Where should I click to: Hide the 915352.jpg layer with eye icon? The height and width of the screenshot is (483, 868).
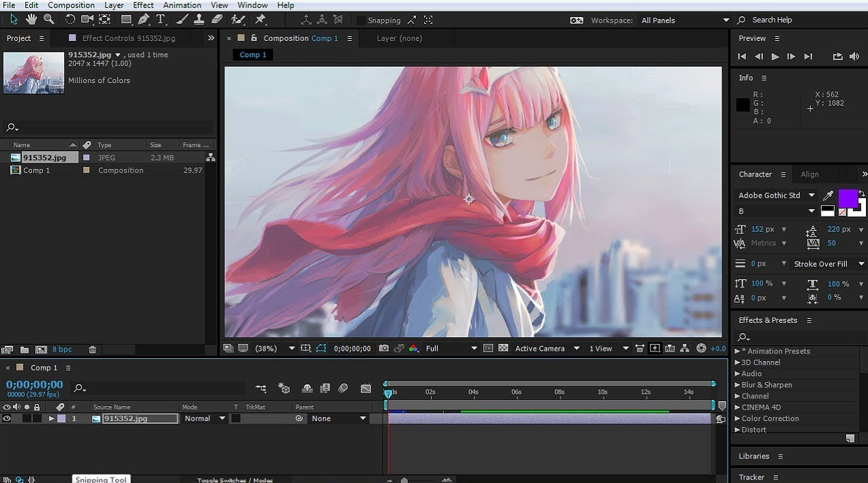(7, 418)
